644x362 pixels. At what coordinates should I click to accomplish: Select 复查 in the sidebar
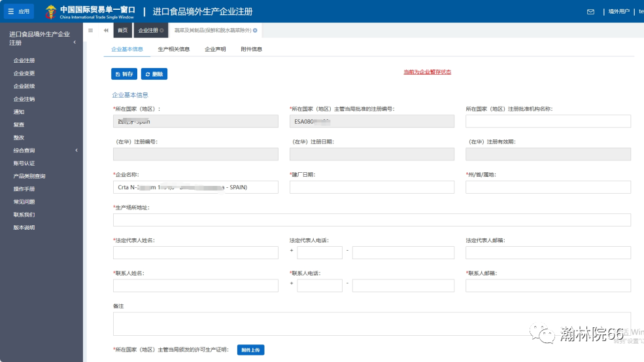pos(19,124)
